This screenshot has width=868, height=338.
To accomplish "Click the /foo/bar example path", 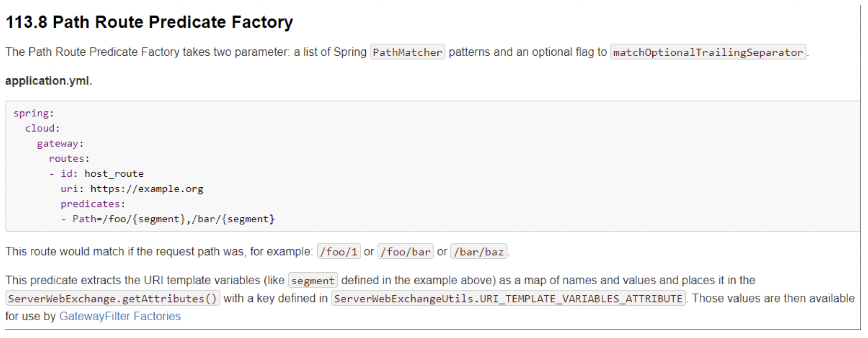I will pos(405,252).
